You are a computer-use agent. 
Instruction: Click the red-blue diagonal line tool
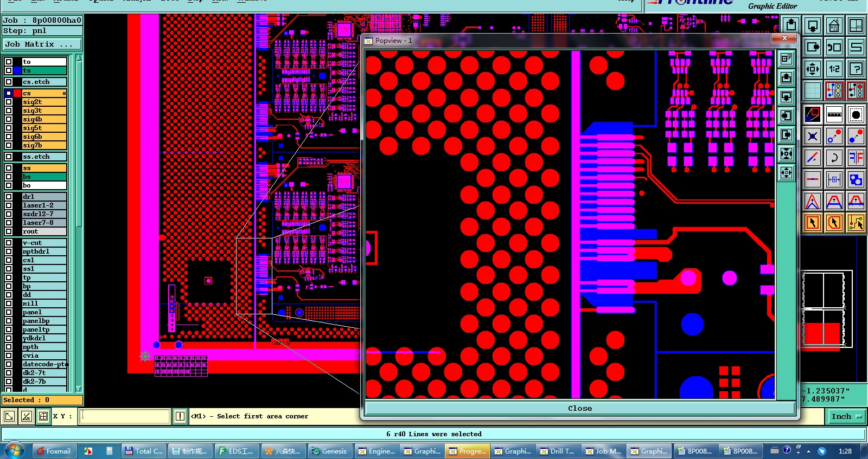pyautogui.click(x=813, y=158)
